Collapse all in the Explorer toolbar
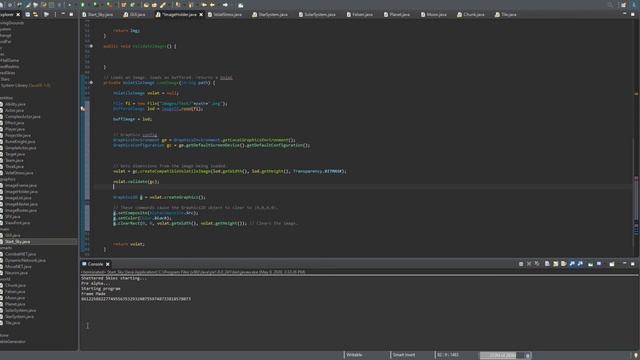The width and height of the screenshot is (640, 360). click(x=28, y=14)
